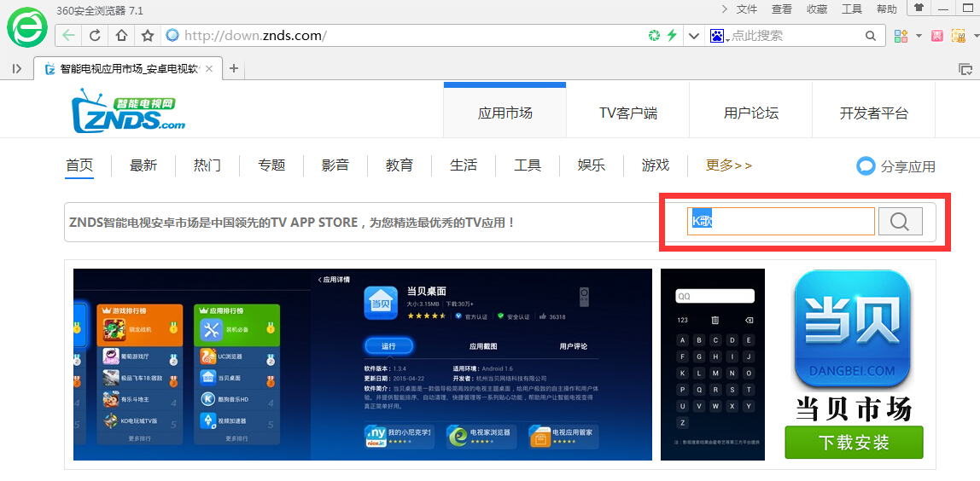Click the screenshot scissors extension icon
Viewport: 980px width, 481px height.
[958, 36]
